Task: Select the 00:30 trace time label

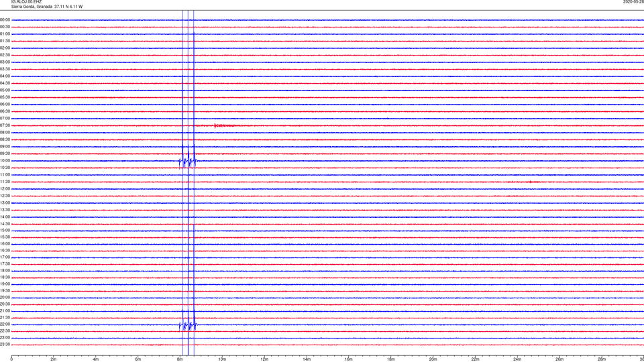Action: [x=5, y=27]
